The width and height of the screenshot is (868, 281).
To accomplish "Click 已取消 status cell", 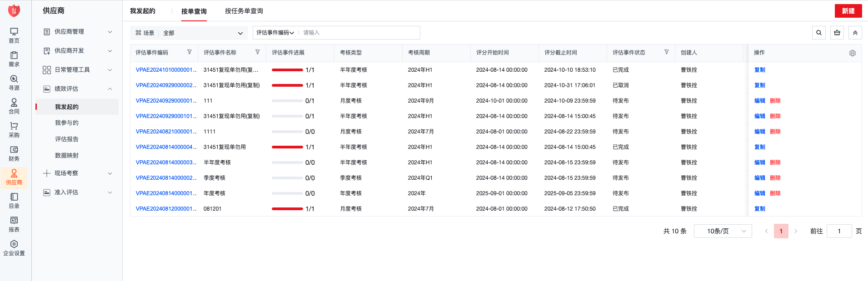I will [x=621, y=85].
